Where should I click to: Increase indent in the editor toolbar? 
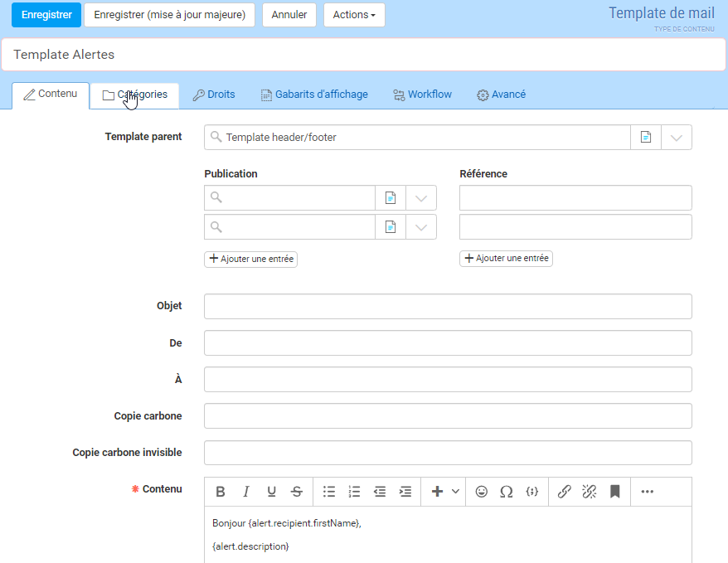tap(405, 492)
